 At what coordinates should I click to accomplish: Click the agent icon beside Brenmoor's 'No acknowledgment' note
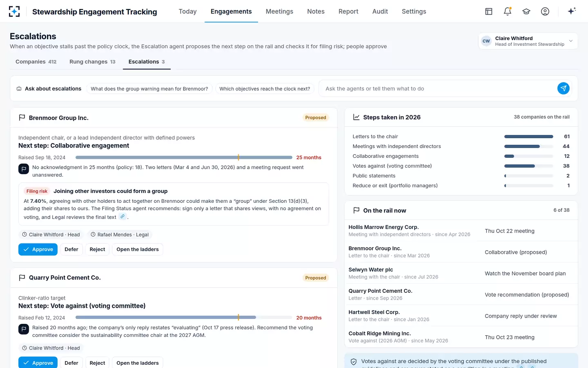point(24,169)
